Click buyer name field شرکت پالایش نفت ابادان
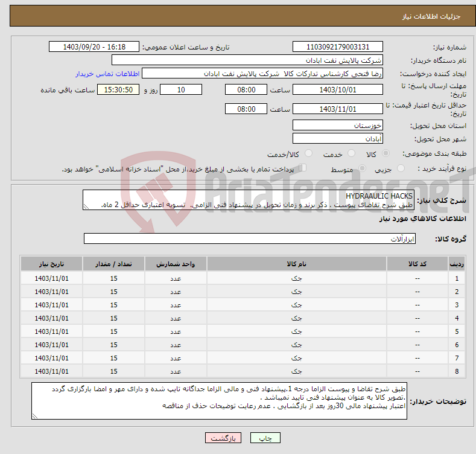Image resolution: width=476 pixels, height=454 pixels. point(247,60)
